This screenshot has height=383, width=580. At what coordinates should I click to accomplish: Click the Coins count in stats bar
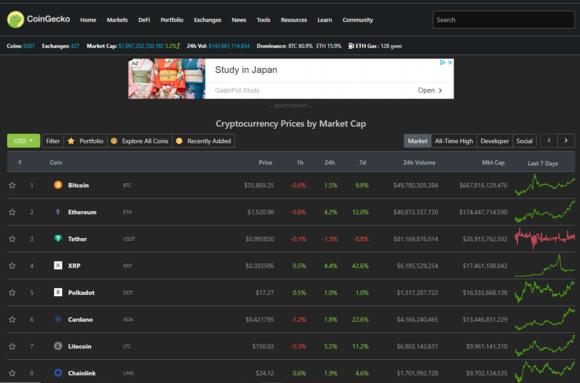pos(29,46)
